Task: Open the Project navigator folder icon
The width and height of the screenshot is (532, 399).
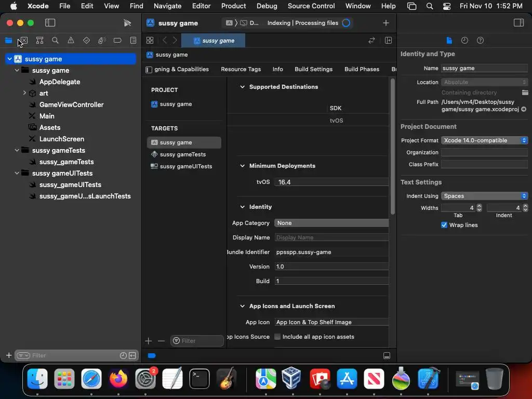Action: pyautogui.click(x=8, y=41)
